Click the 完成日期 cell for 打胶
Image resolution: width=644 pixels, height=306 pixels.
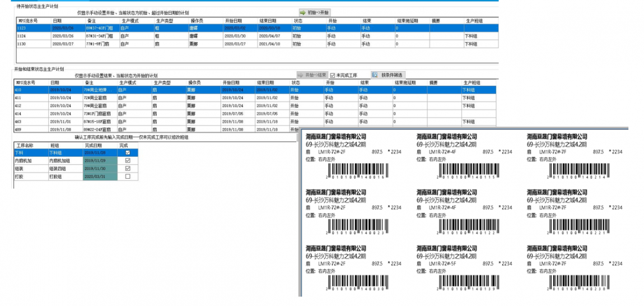click(99, 176)
